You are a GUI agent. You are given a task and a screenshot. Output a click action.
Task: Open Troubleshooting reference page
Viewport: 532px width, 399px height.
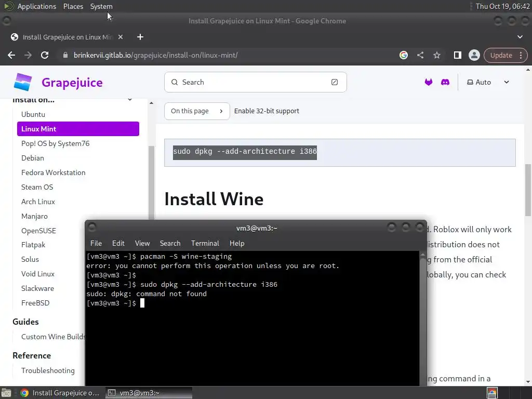pyautogui.click(x=48, y=371)
